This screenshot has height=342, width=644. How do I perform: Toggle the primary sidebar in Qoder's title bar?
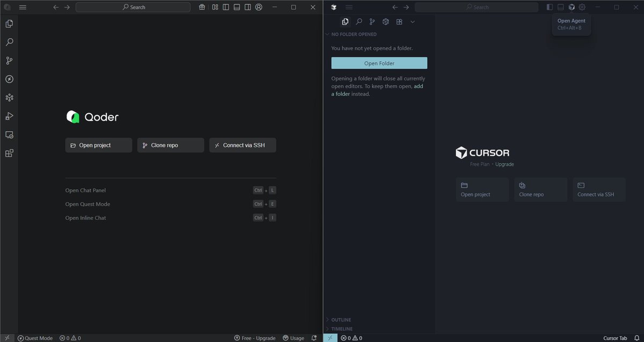tap(226, 8)
